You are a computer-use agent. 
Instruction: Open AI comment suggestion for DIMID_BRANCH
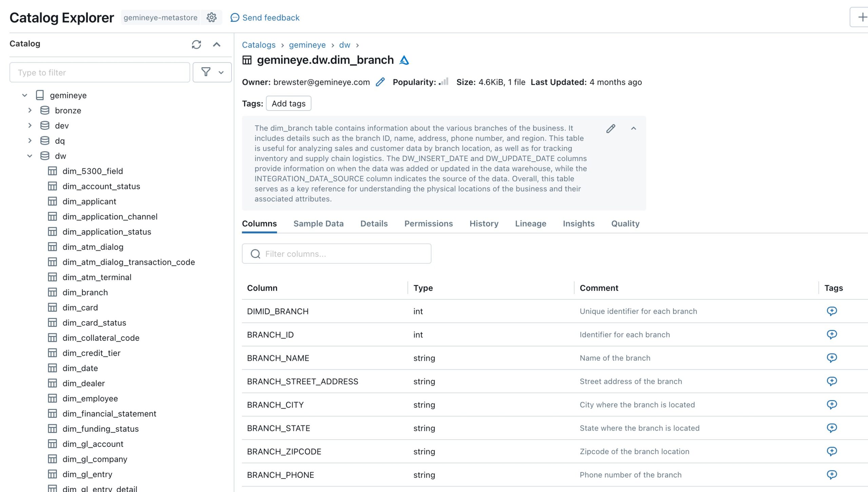pos(832,311)
